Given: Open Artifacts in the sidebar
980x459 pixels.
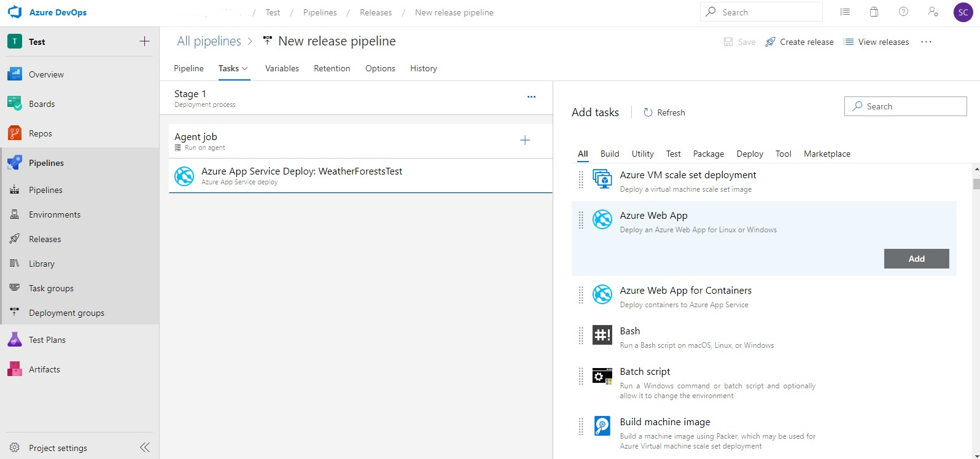Looking at the screenshot, I should tap(44, 369).
